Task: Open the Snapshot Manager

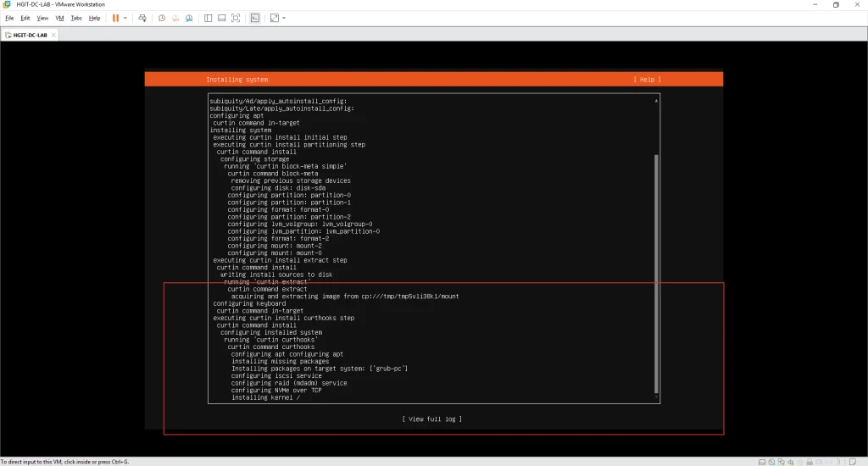Action: 189,19
